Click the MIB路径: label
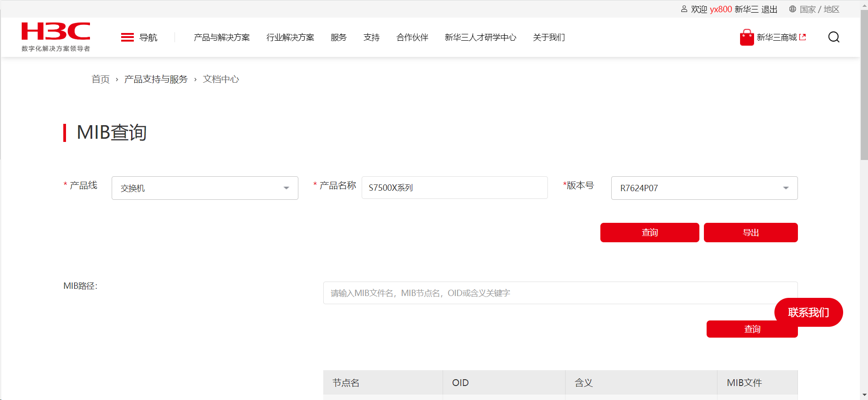Image resolution: width=868 pixels, height=400 pixels. pyautogui.click(x=80, y=286)
